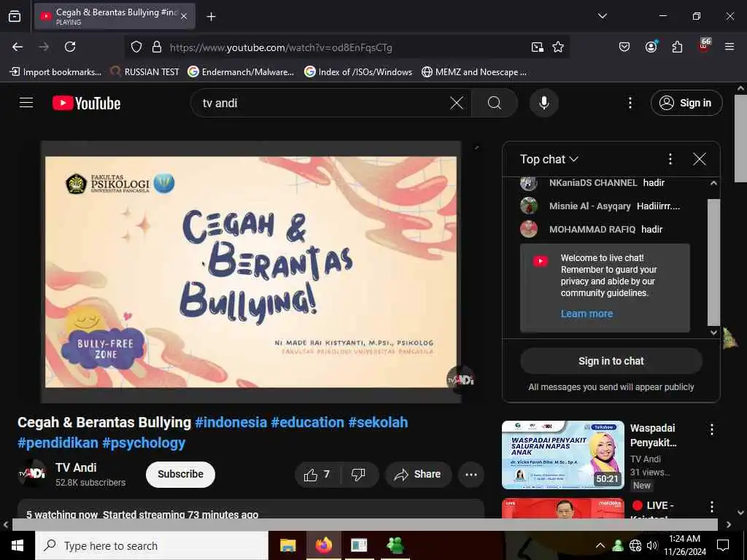Image resolution: width=747 pixels, height=560 pixels.
Task: Open the Waspadai Penyakit Saluran Napas Anak thumbnail
Action: [x=562, y=455]
